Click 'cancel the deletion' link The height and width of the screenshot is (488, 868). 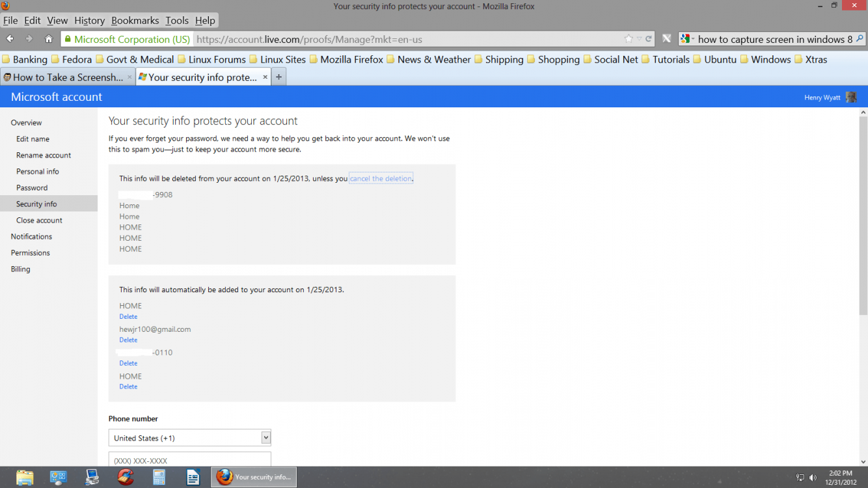[381, 178]
